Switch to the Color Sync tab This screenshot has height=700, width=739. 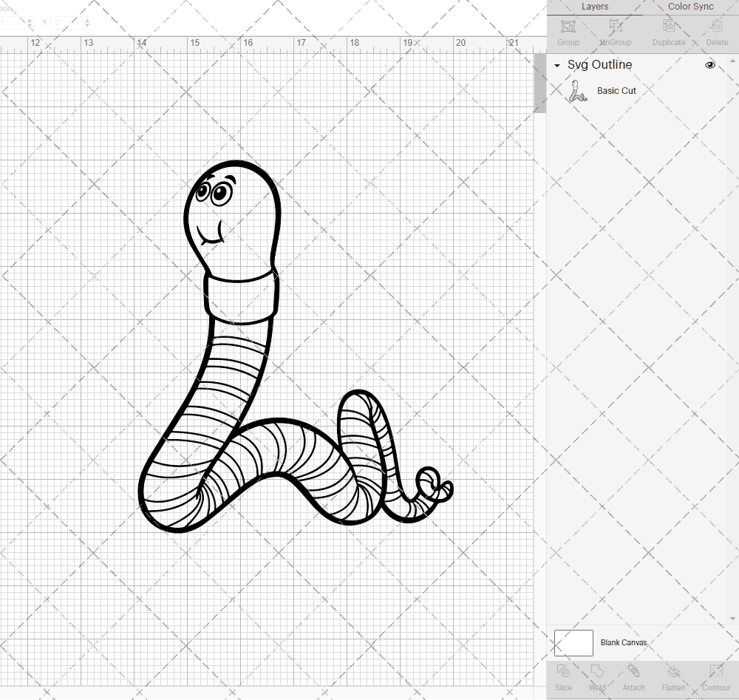point(690,7)
